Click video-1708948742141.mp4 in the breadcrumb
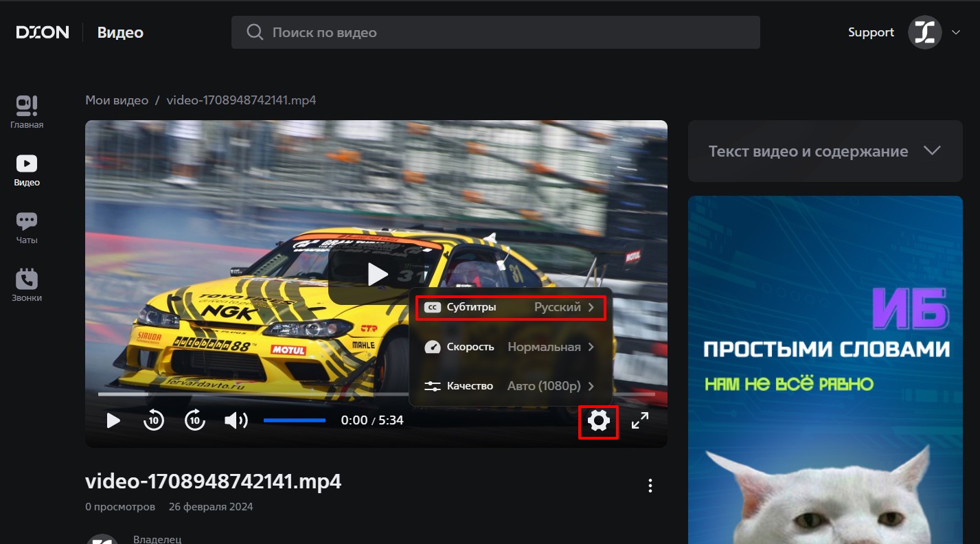980x544 pixels. pyautogui.click(x=241, y=100)
